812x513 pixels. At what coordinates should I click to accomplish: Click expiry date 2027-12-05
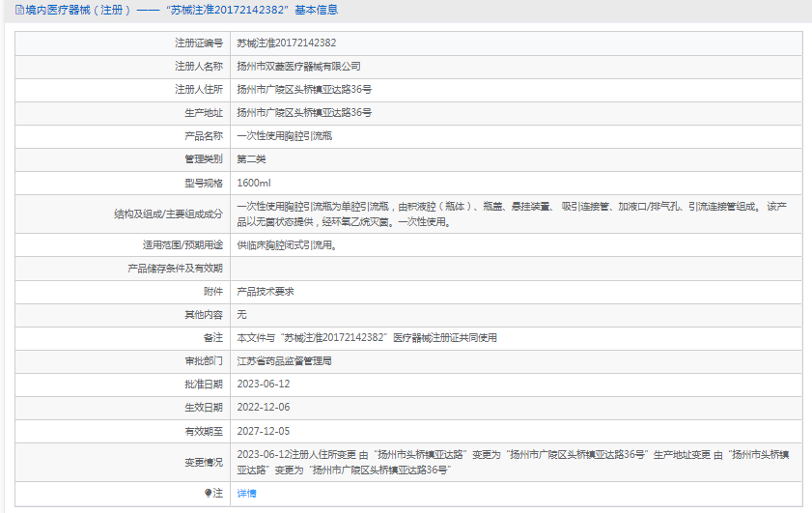[x=263, y=431]
